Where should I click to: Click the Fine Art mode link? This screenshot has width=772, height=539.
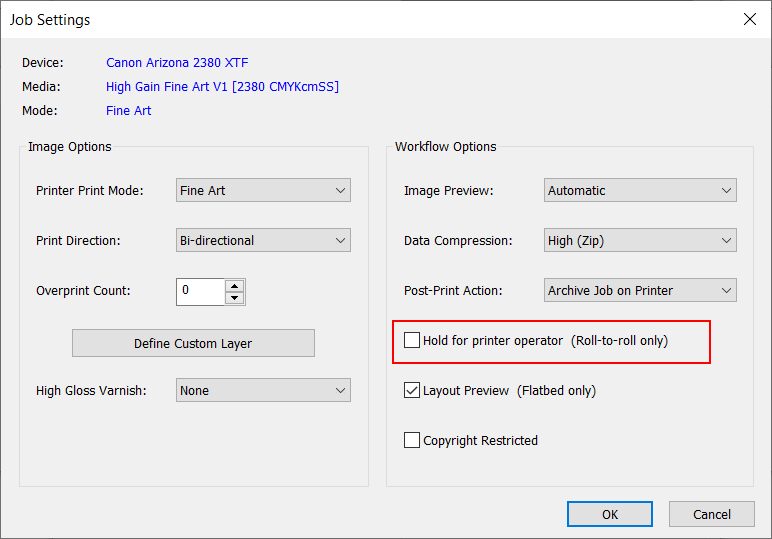point(129,111)
